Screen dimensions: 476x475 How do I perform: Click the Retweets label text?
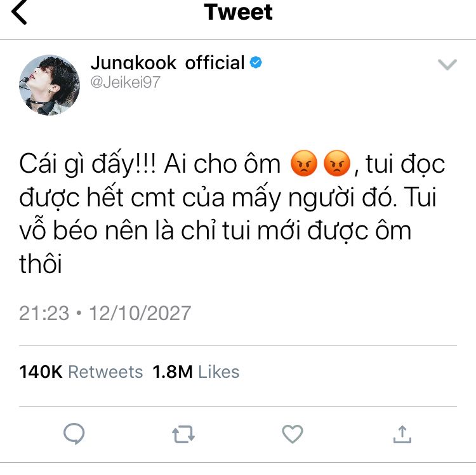[x=105, y=371]
